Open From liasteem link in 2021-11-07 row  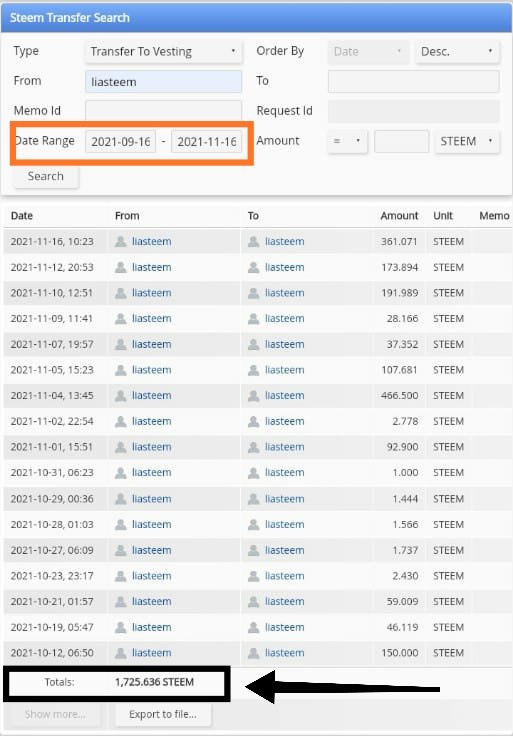tap(152, 345)
